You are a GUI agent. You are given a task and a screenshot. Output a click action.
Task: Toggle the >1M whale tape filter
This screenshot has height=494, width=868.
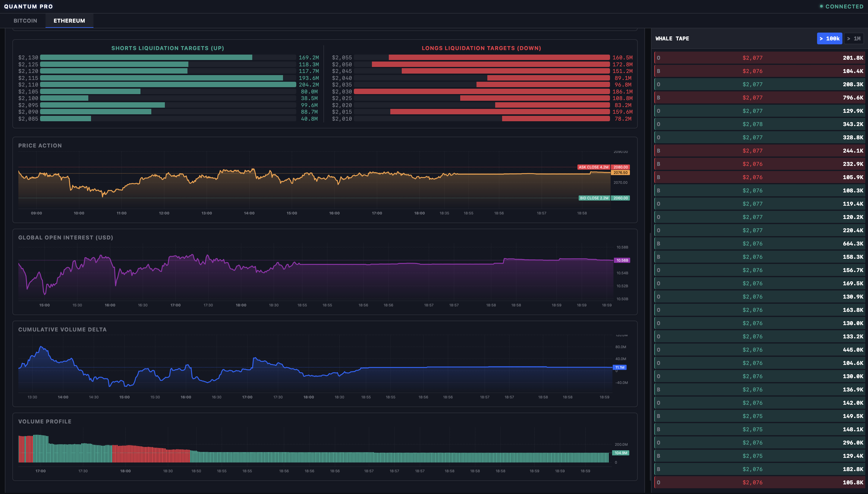tap(854, 39)
